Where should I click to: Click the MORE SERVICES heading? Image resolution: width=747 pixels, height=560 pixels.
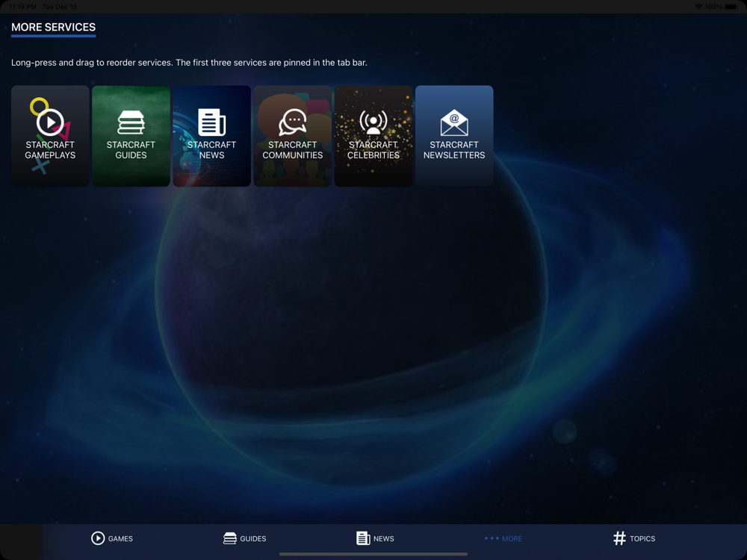(x=53, y=27)
